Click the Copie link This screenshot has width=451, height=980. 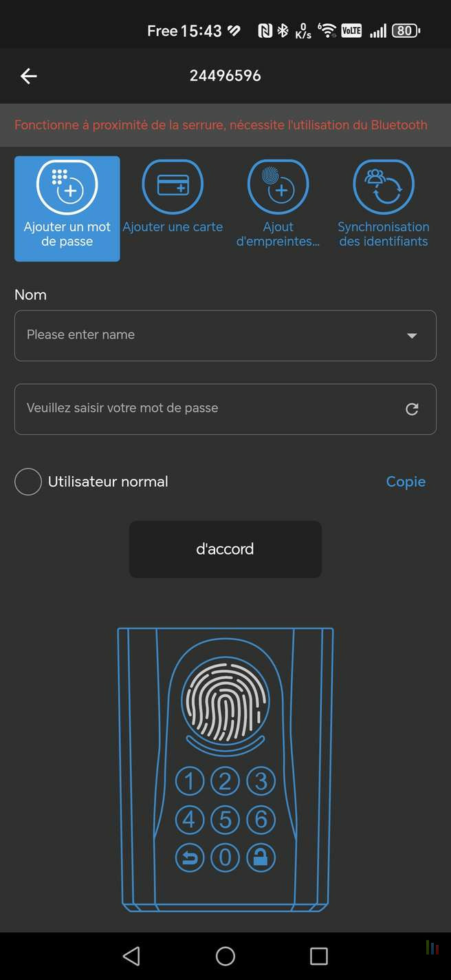tap(406, 482)
